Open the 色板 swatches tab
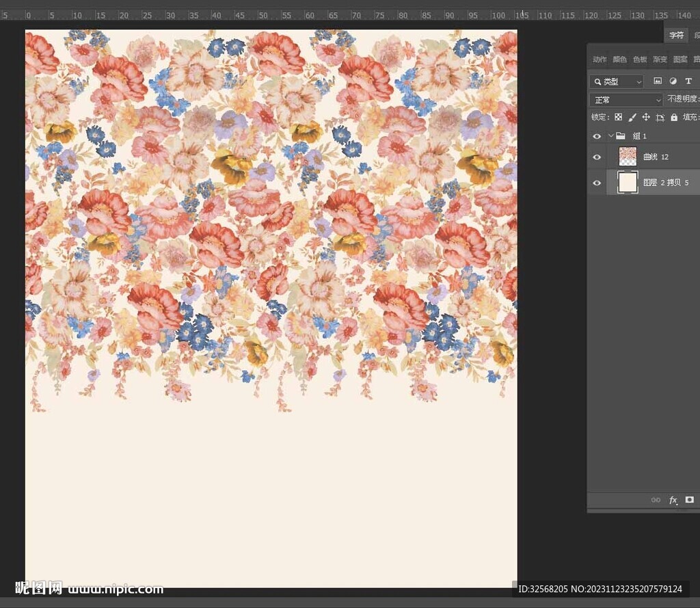The image size is (700, 608). coord(640,60)
